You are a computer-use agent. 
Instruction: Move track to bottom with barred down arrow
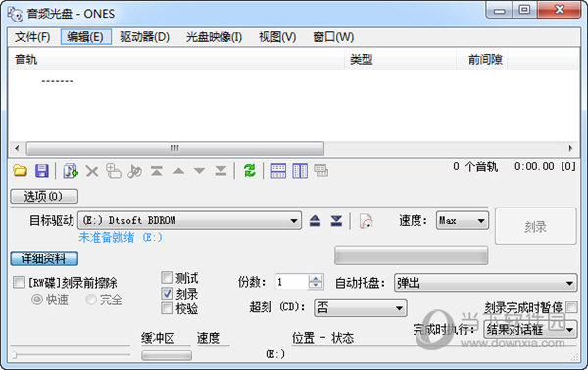[220, 171]
